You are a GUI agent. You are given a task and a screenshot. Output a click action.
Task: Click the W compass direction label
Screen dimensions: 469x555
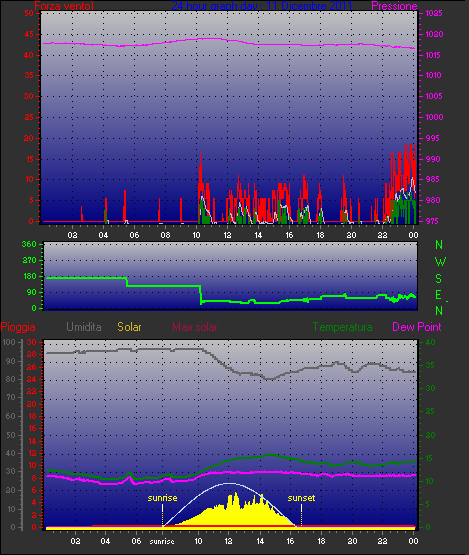click(x=440, y=262)
